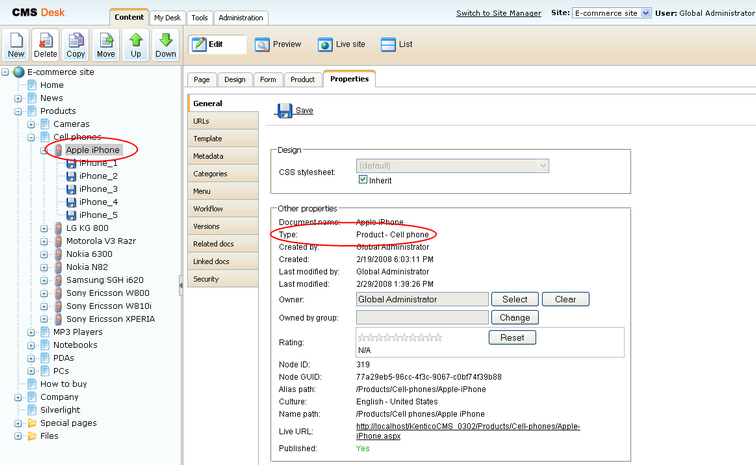Click the Save floppy disk icon

pyautogui.click(x=284, y=110)
